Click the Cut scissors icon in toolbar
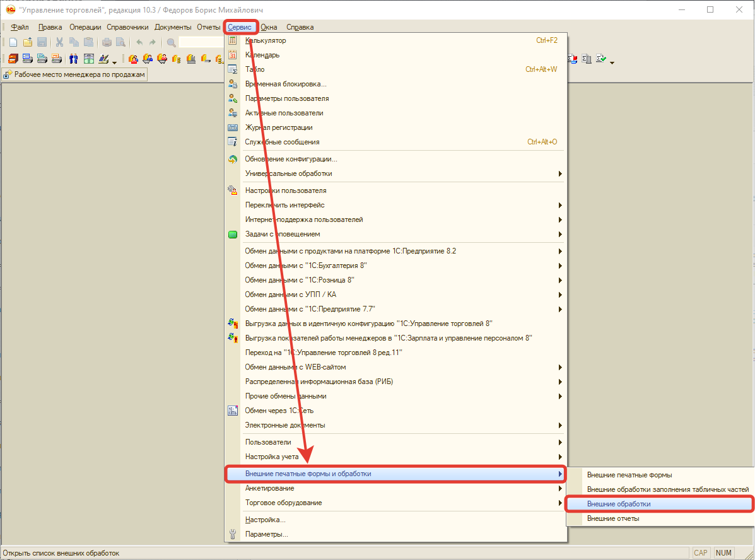The width and height of the screenshot is (755, 560). (59, 42)
